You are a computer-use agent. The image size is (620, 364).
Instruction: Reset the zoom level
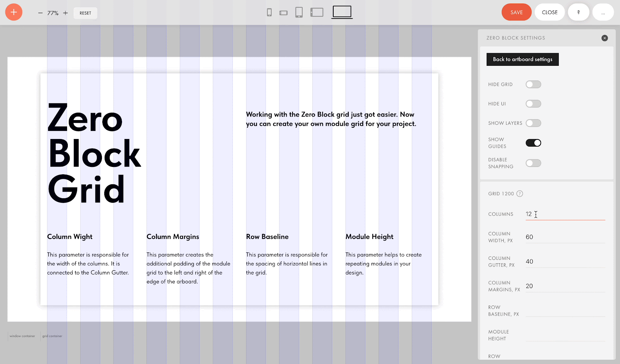coord(85,13)
